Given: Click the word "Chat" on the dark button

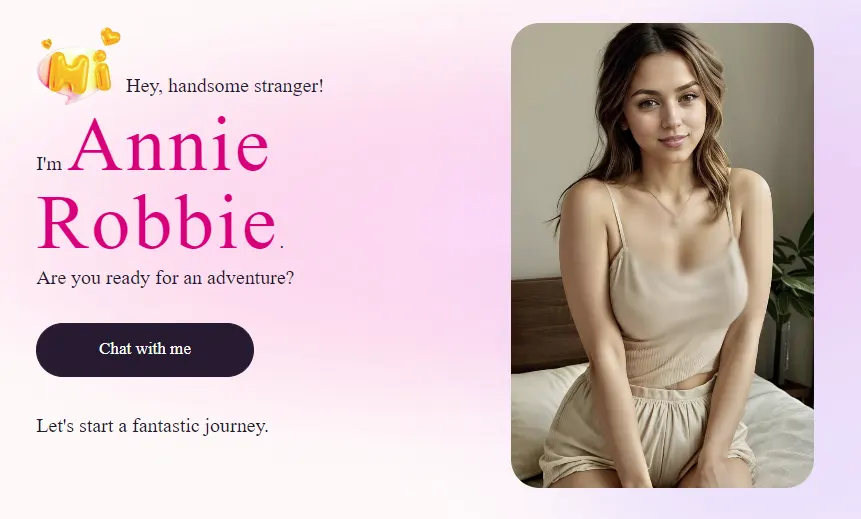Looking at the screenshot, I should coord(115,349).
